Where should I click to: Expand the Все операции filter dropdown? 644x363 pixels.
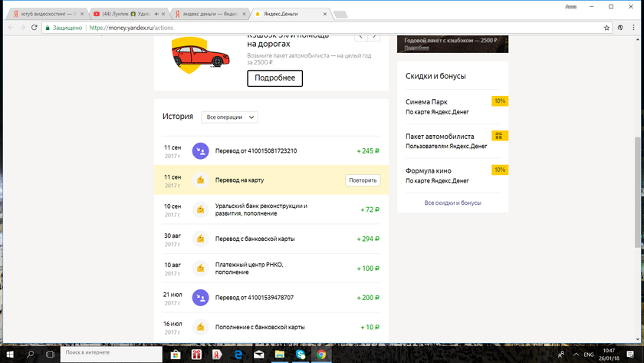(229, 117)
